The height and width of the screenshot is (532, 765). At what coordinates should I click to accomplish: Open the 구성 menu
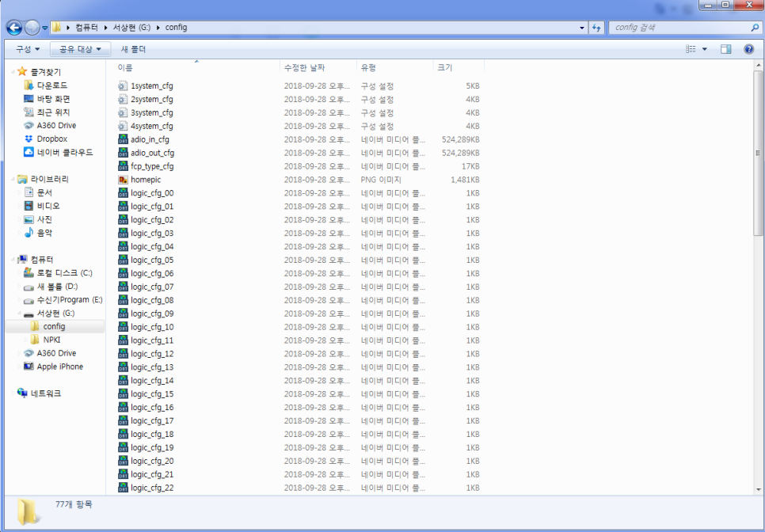click(x=27, y=49)
